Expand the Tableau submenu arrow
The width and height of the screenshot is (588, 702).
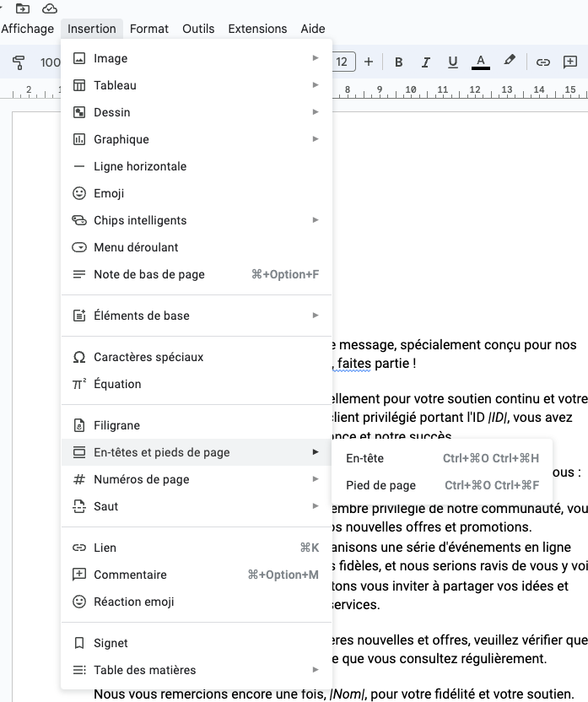pos(316,85)
